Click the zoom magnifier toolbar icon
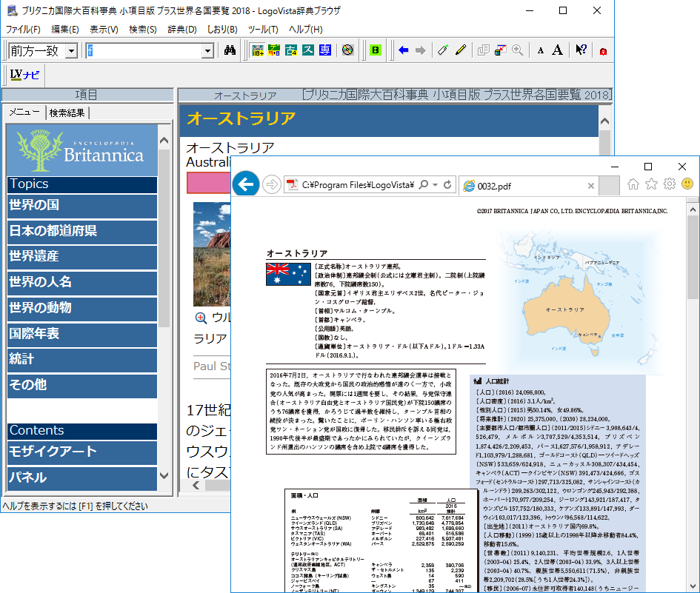The width and height of the screenshot is (700, 593). point(518,50)
